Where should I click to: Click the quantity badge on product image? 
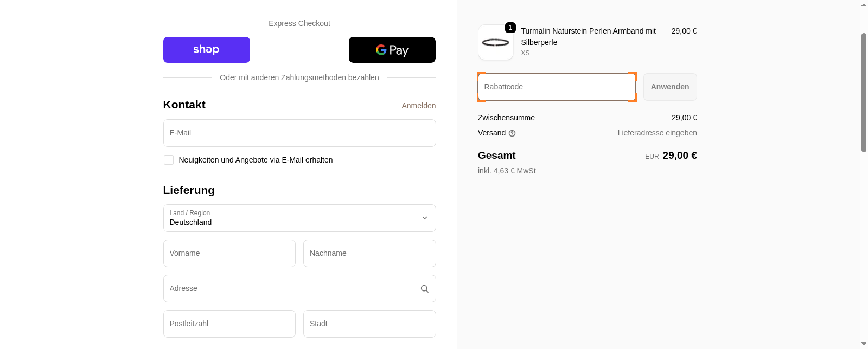(x=510, y=28)
